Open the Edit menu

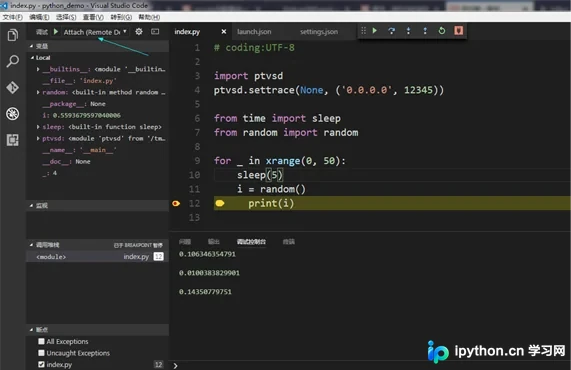(x=39, y=17)
